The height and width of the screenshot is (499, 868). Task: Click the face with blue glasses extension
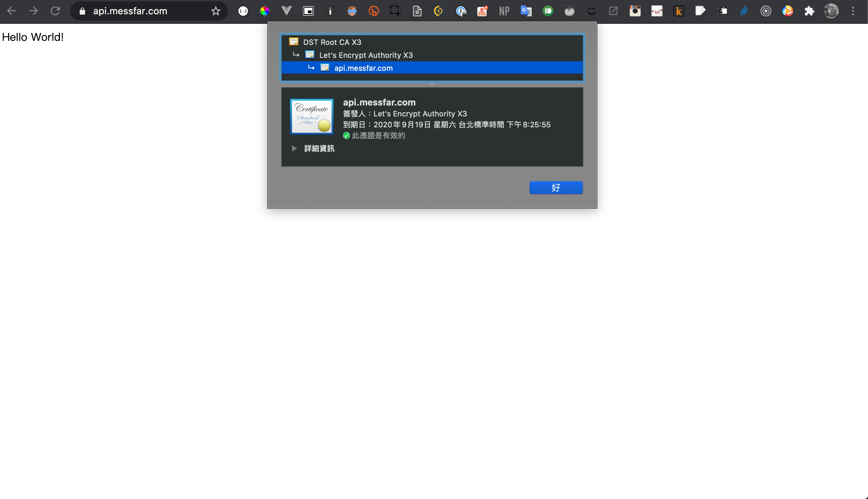(352, 11)
